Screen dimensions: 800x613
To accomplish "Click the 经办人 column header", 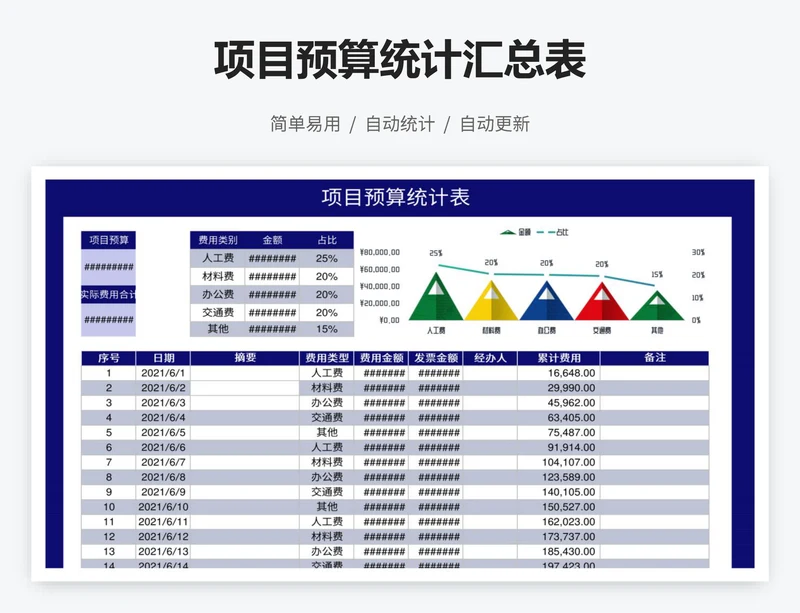I will [x=490, y=358].
